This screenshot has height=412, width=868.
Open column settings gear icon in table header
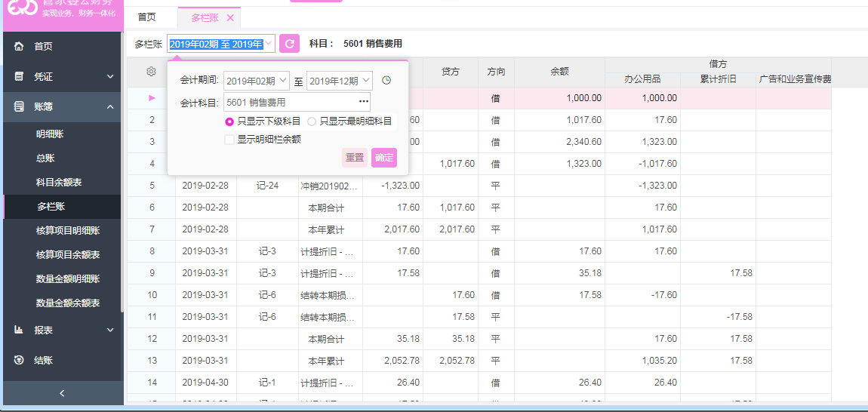pos(151,72)
